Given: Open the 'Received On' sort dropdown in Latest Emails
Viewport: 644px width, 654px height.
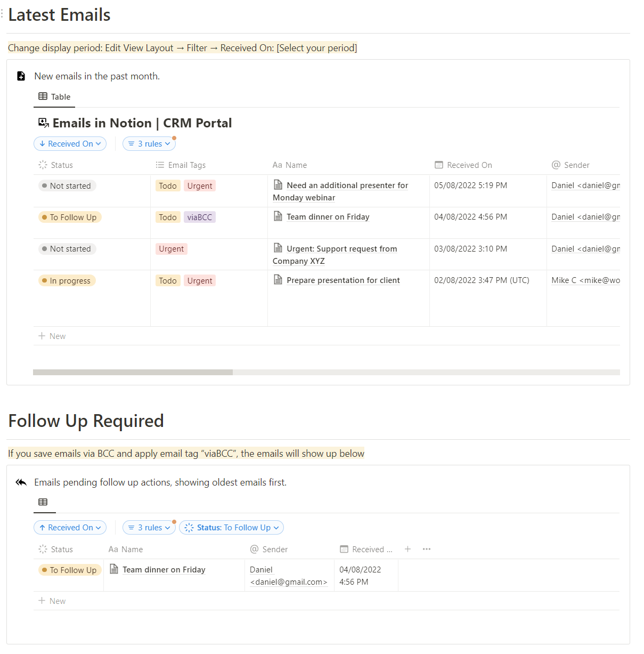Looking at the screenshot, I should 70,144.
